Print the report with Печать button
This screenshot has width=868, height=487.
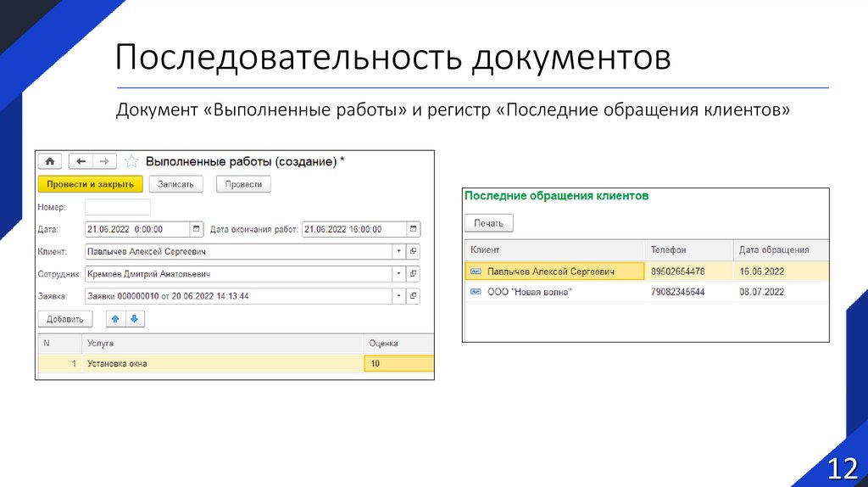pyautogui.click(x=488, y=223)
